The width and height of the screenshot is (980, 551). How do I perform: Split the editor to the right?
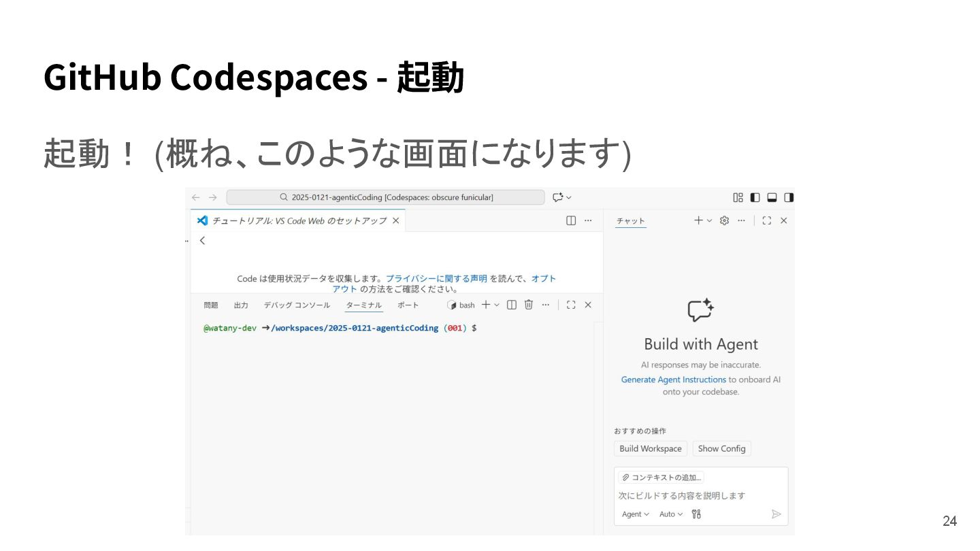pos(571,220)
